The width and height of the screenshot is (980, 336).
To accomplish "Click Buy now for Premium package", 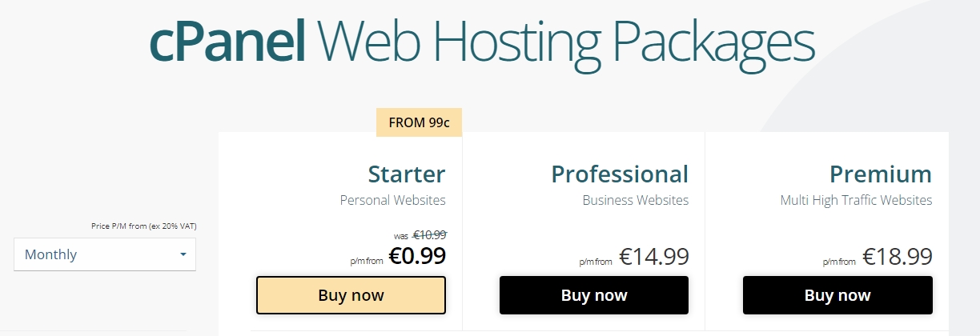I will [x=837, y=295].
